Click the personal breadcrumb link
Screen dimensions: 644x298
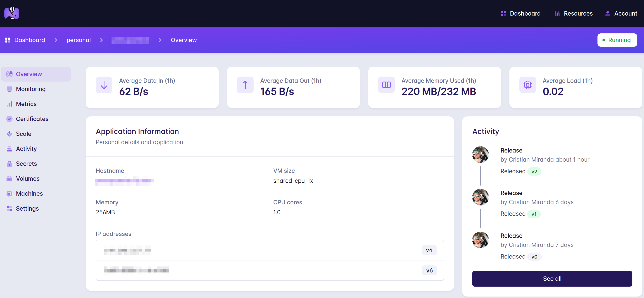[x=79, y=40]
